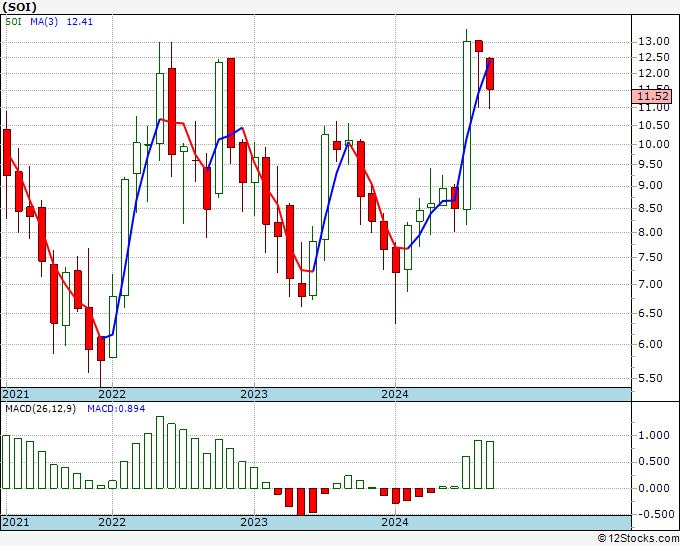Viewport: 680px width, 546px height.
Task: Click the 12.50 price axis label
Action: [654, 57]
